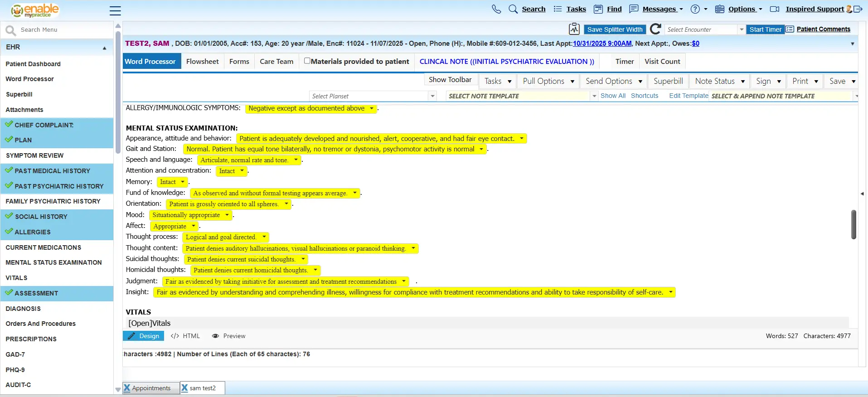Screen dimensions: 868x397
Task: Open the help question mark icon
Action: point(695,9)
